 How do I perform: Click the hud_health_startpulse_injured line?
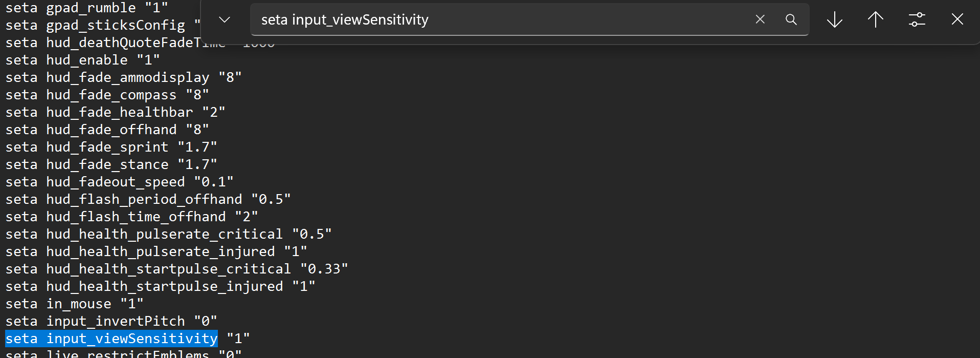160,286
